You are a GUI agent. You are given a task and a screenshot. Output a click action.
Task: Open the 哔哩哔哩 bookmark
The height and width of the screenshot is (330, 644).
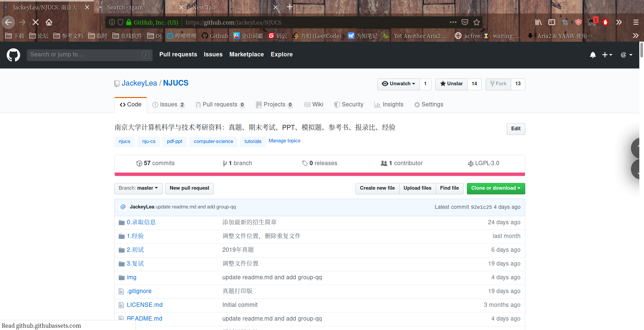[x=181, y=36]
